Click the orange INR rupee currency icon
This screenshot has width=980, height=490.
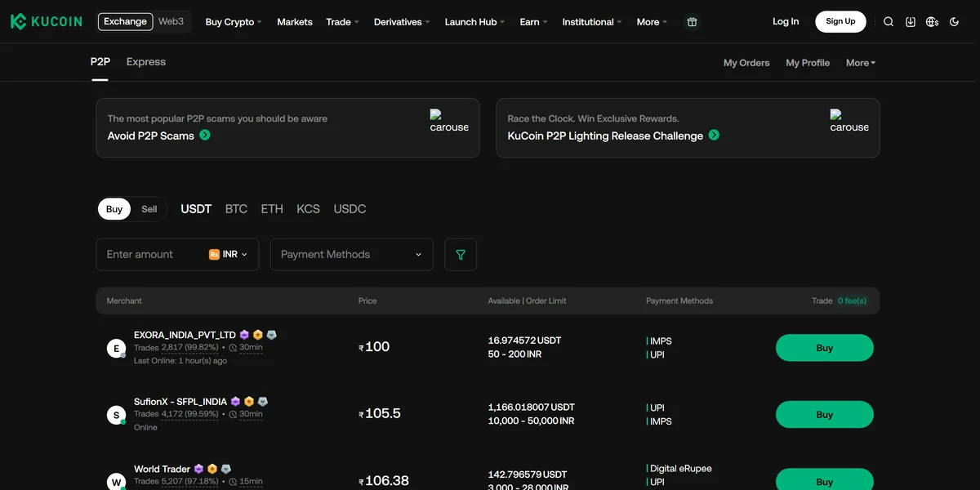click(214, 255)
